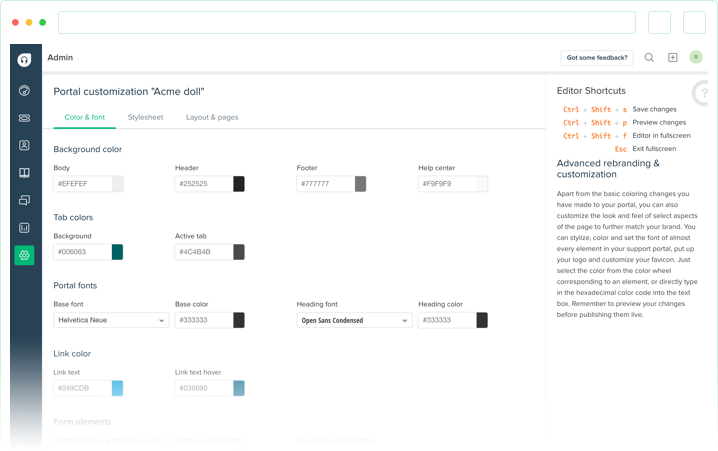Switch to the Stylesheet tab
The image size is (718, 451).
tap(145, 117)
